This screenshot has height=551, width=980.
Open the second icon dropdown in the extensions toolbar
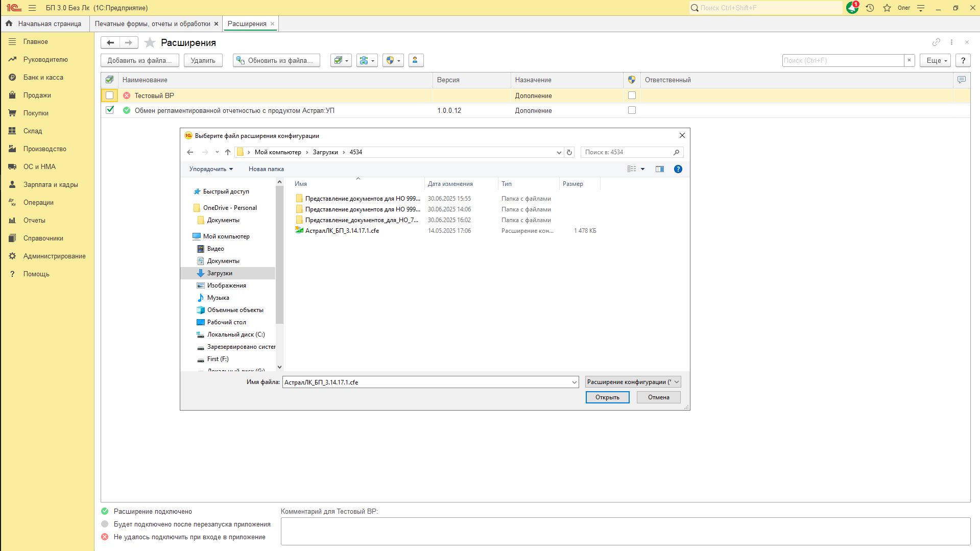tap(367, 60)
